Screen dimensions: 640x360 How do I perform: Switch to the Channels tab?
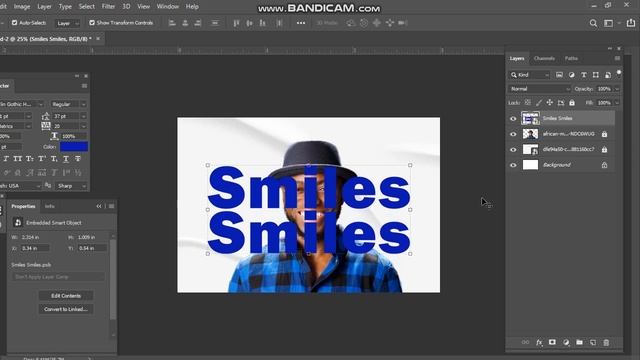pyautogui.click(x=544, y=58)
